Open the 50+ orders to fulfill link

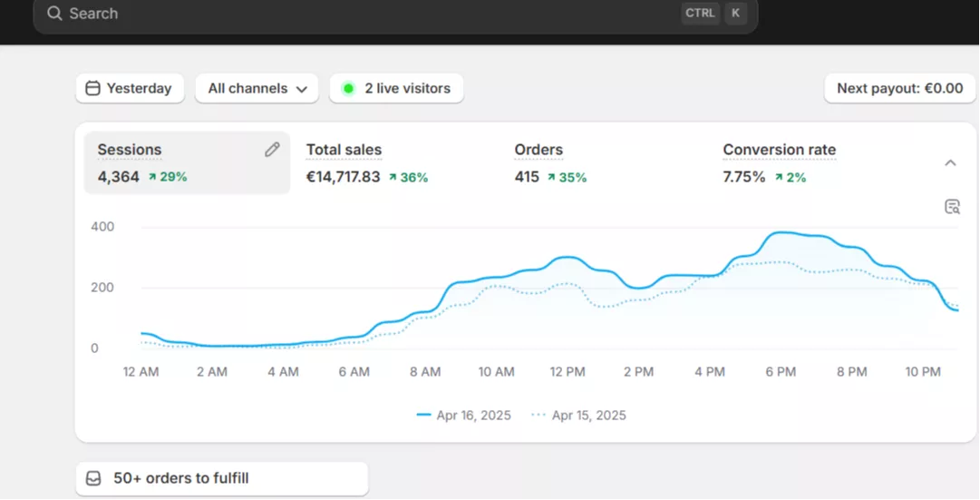tap(221, 478)
